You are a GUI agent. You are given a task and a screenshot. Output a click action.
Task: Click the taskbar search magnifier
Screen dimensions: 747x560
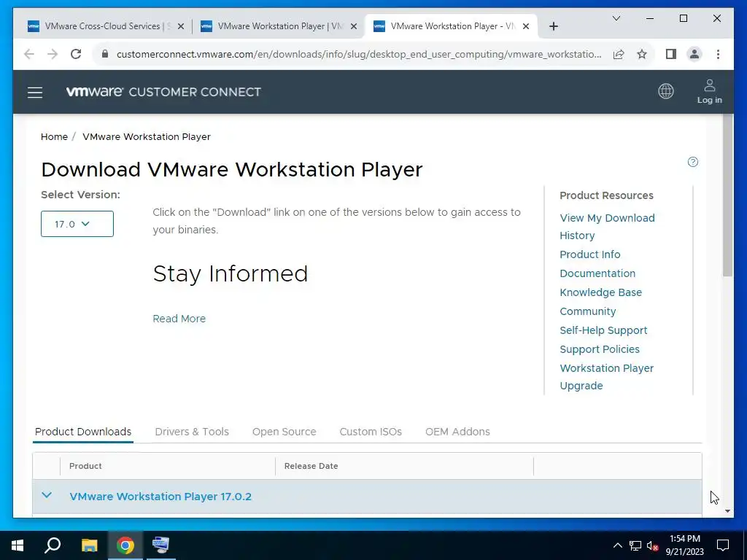click(53, 545)
